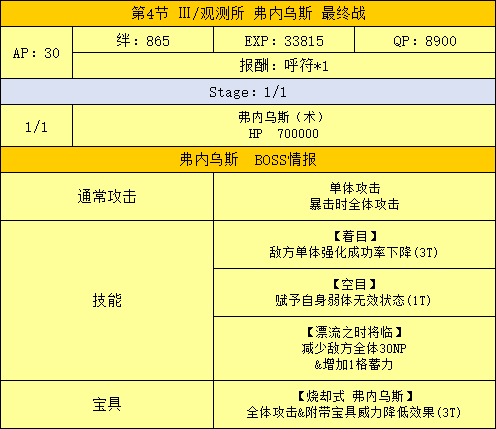The image size is (496, 429).
Task: Click the EXP: 33815 cell
Action: tap(284, 40)
